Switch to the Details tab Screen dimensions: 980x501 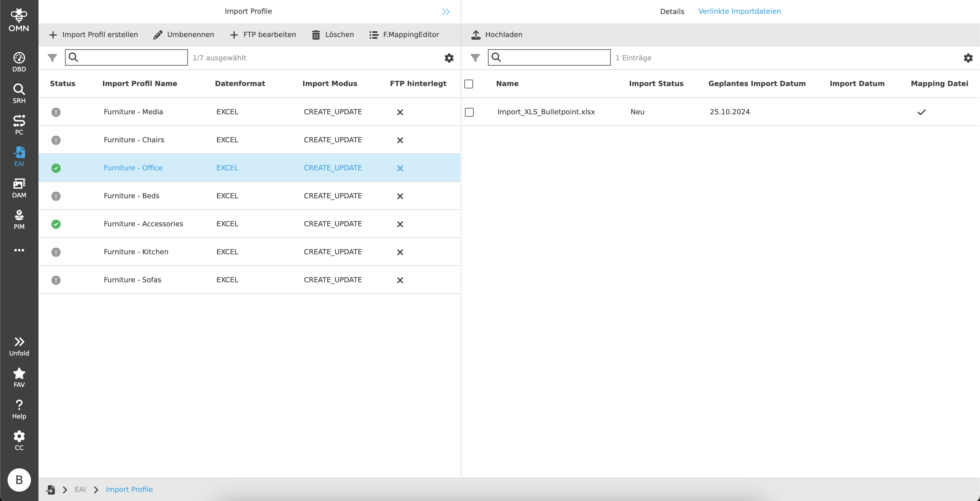(672, 11)
